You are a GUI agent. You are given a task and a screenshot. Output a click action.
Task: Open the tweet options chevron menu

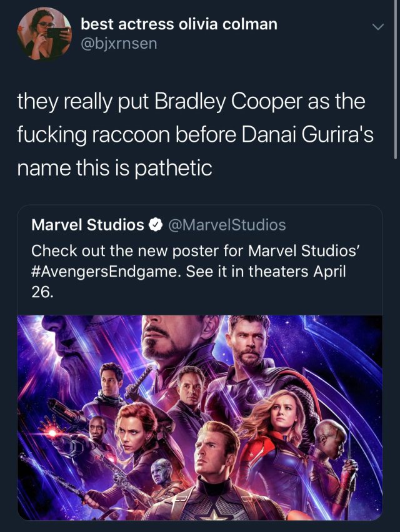pos(377,27)
